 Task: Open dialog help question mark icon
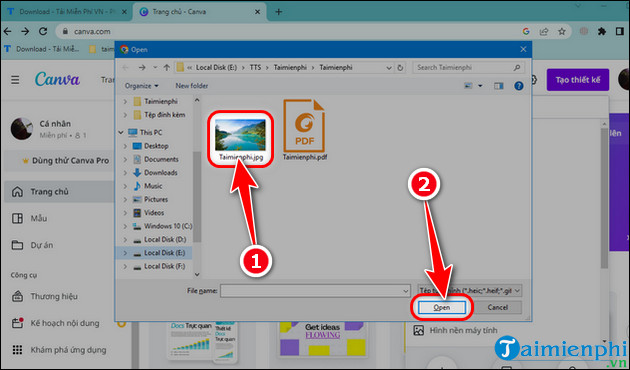(519, 86)
